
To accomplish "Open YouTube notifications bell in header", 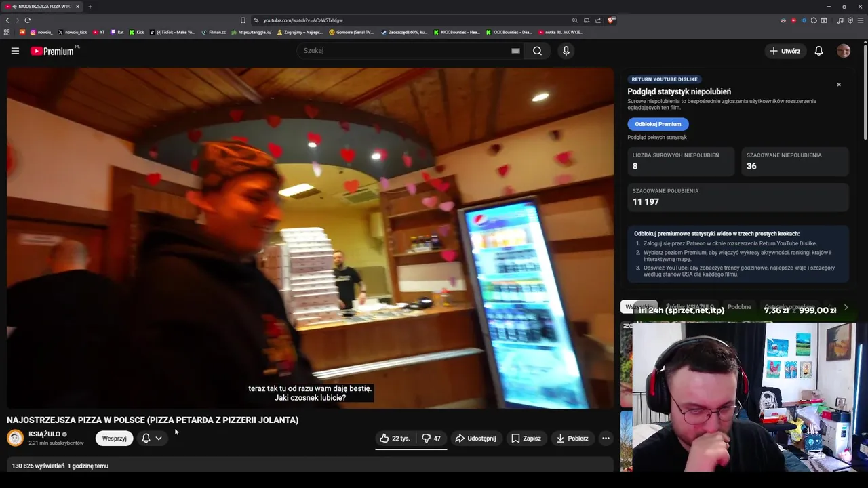I will coord(818,51).
